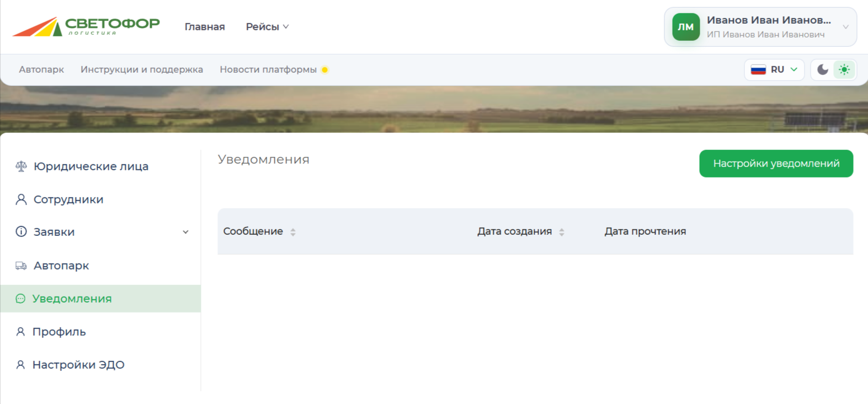The width and height of the screenshot is (868, 404).
Task: Open Профиль in the sidebar
Action: click(59, 332)
